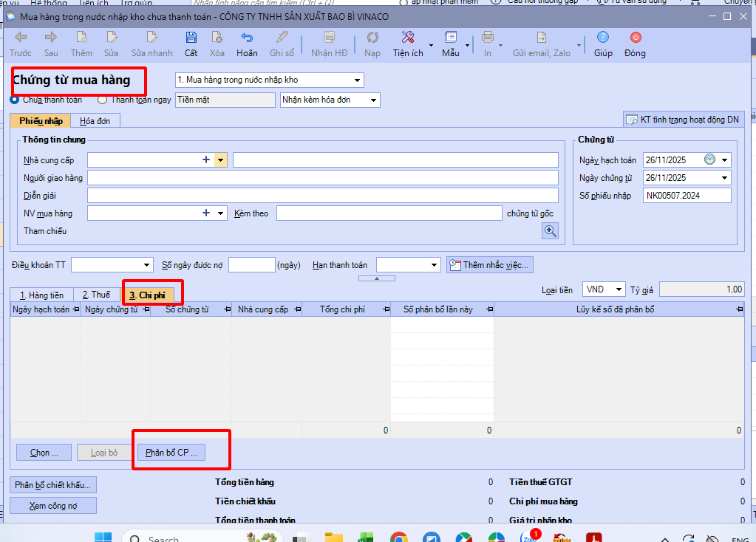The height and width of the screenshot is (542, 756).
Task: Collapse the header panel using the small arrow
Action: (378, 278)
